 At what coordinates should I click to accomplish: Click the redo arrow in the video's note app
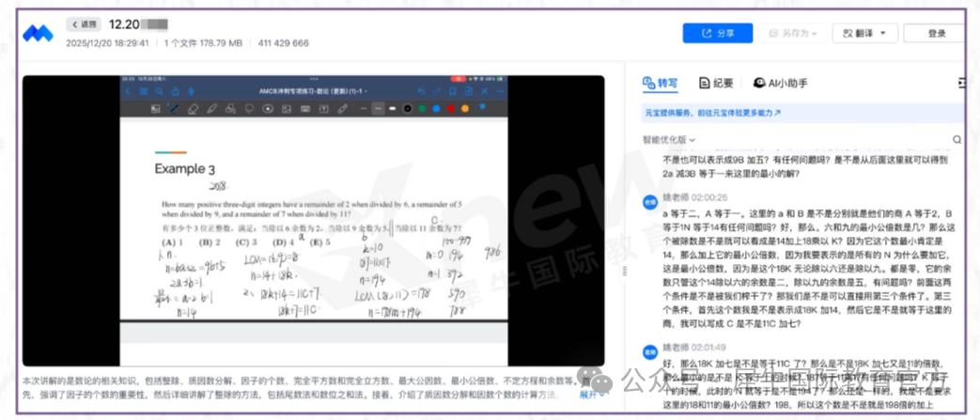coord(436,91)
